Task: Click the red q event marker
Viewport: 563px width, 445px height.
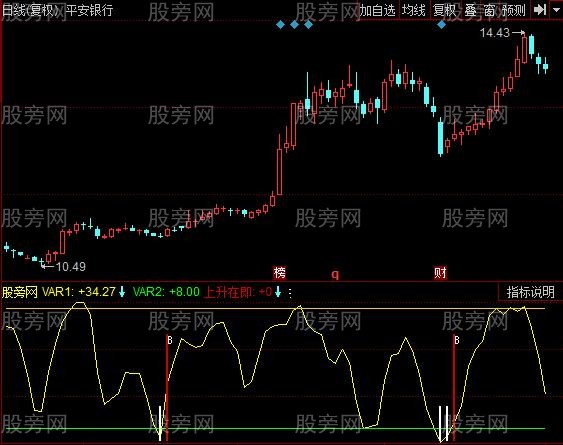Action: 335,274
